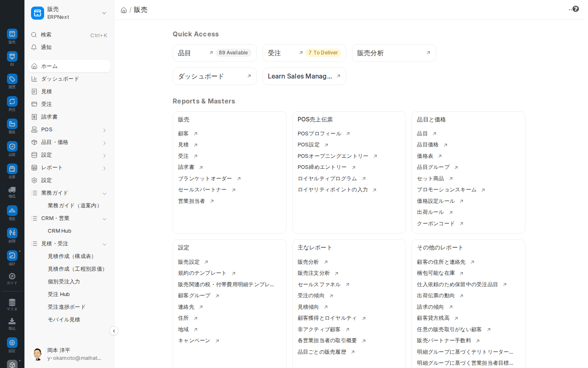Open 設定 with the gear icon in the sidebar
Viewport: 588px width, 368px height.
pos(69,180)
